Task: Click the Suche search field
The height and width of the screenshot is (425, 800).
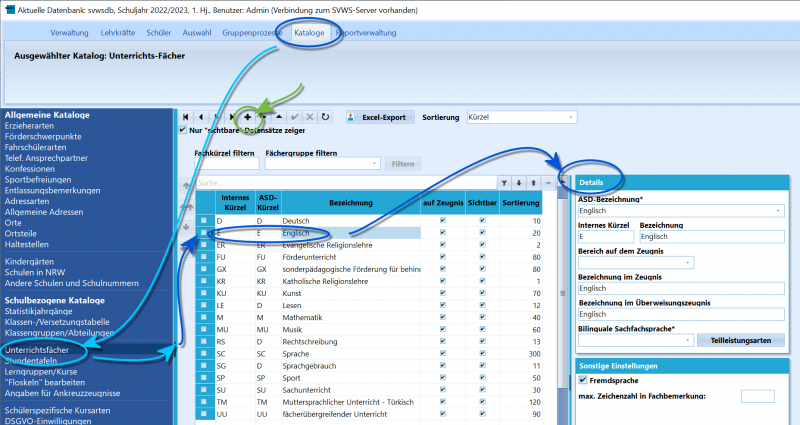Action: coord(346,183)
